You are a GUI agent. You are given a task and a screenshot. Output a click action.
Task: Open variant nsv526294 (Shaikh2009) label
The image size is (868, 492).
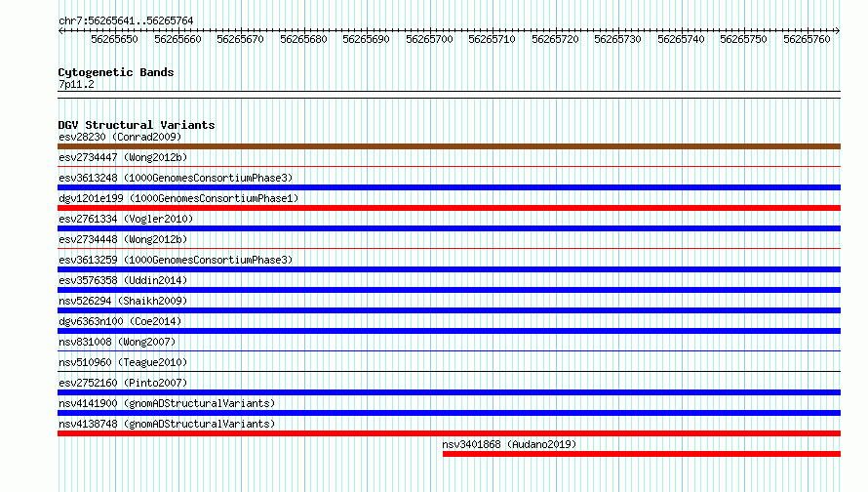click(123, 301)
